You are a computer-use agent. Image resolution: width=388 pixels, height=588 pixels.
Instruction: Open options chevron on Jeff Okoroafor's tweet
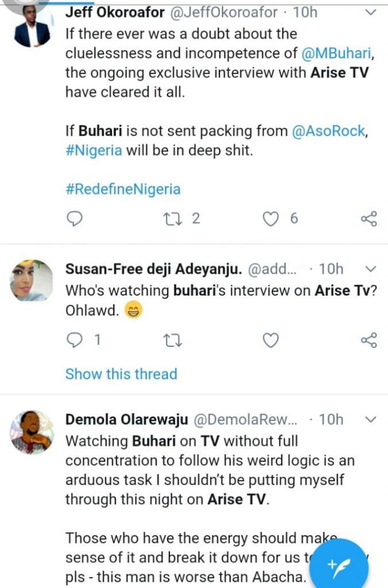click(371, 12)
